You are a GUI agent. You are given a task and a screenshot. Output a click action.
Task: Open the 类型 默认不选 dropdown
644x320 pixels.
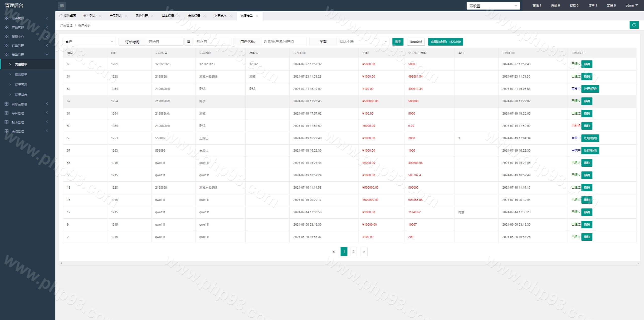click(363, 42)
